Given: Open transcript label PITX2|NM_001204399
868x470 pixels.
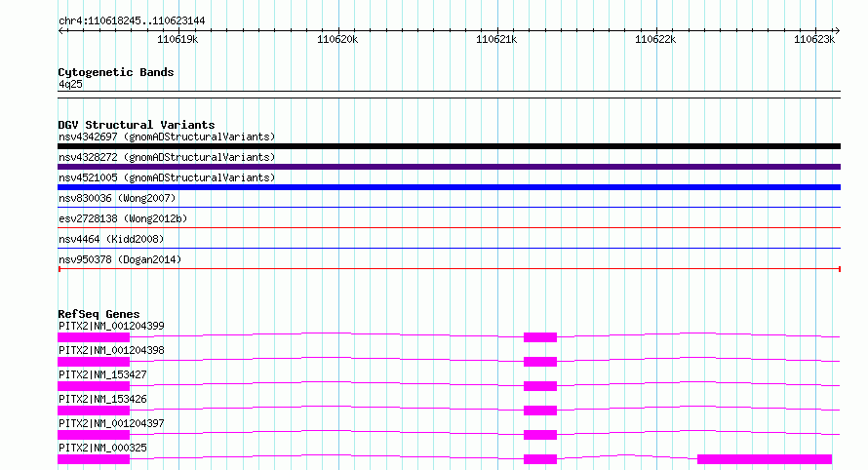Looking at the screenshot, I should 111,326.
